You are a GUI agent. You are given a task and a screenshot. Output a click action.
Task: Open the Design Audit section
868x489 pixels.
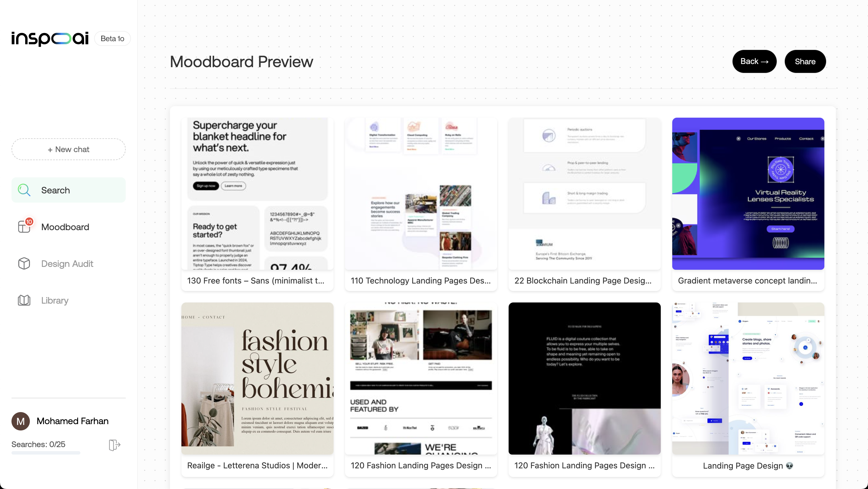tap(67, 263)
